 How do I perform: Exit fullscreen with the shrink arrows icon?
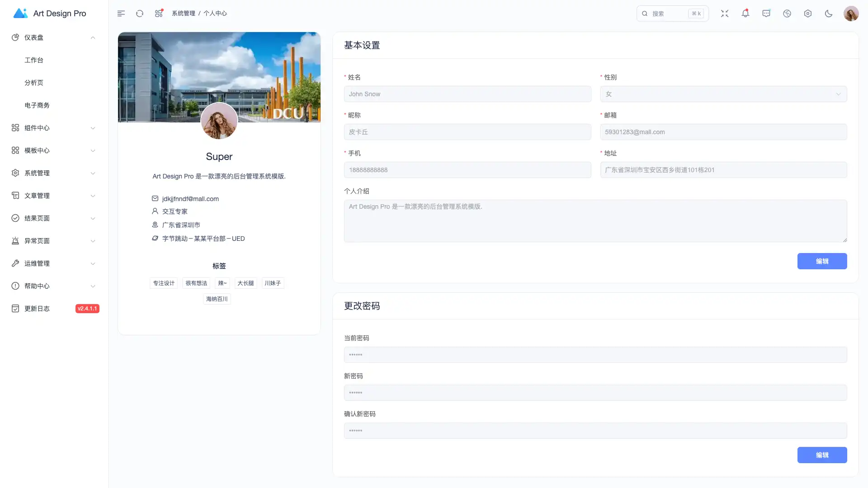point(725,14)
